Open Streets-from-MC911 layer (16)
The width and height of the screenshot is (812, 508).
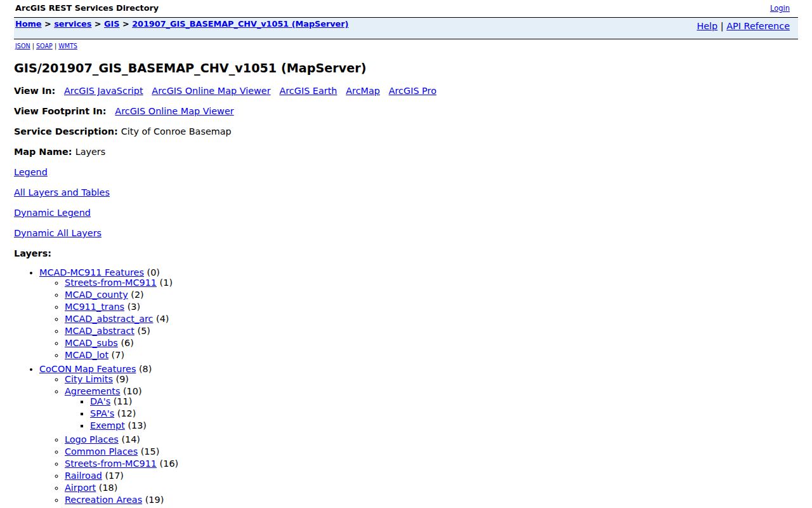tap(110, 464)
